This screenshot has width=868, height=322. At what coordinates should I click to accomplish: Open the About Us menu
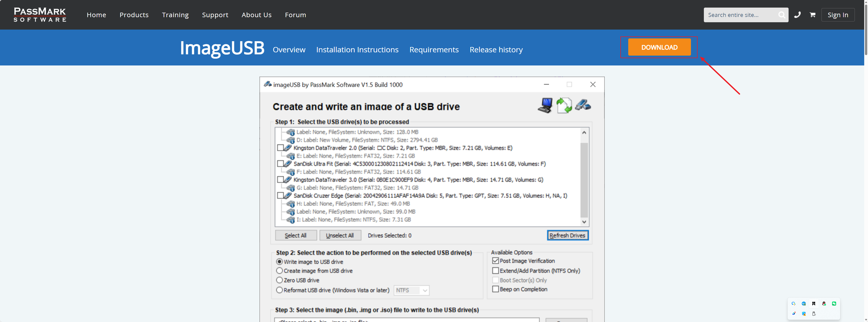pos(256,15)
